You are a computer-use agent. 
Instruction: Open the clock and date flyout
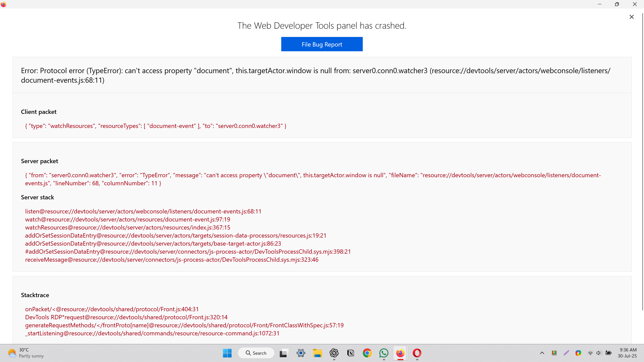628,353
